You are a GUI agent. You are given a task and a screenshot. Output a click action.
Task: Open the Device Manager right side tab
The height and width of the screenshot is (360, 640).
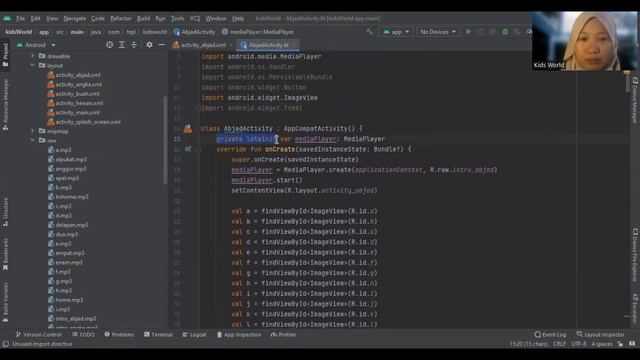[635, 100]
